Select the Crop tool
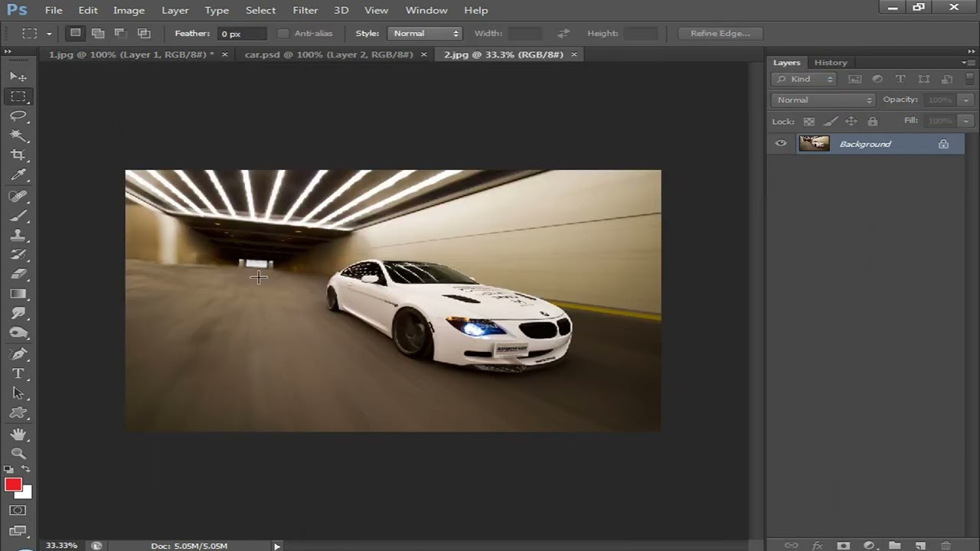This screenshot has height=551, width=980. click(x=18, y=155)
